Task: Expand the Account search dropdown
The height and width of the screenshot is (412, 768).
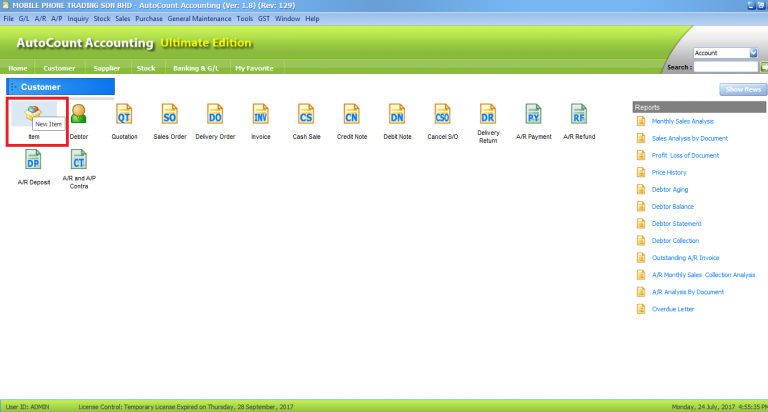Action: coord(753,53)
